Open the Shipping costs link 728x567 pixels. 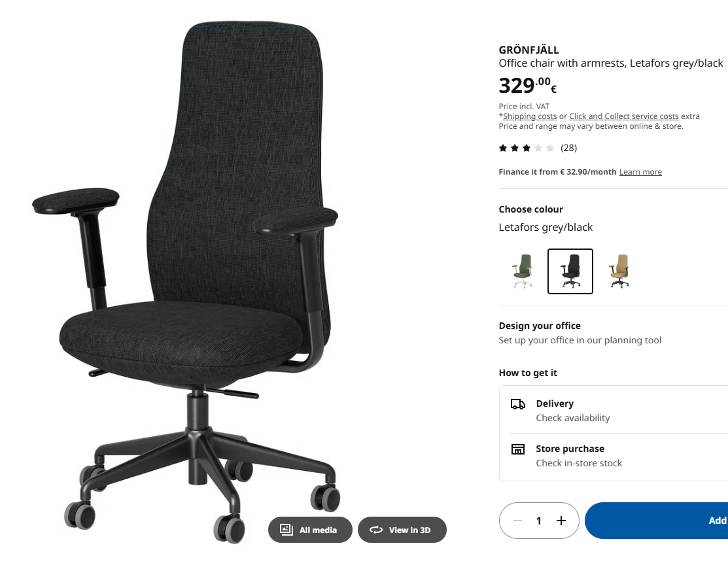[x=530, y=116]
